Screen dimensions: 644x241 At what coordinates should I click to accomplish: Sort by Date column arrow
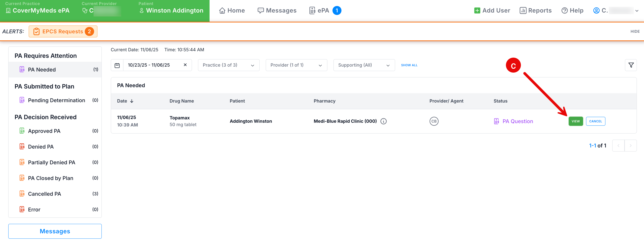tap(132, 101)
